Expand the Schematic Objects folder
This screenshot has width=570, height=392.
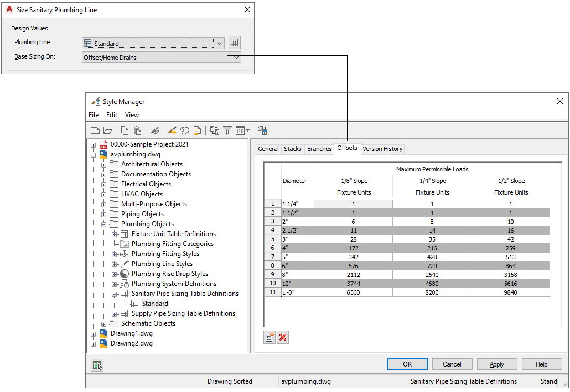pyautogui.click(x=103, y=324)
